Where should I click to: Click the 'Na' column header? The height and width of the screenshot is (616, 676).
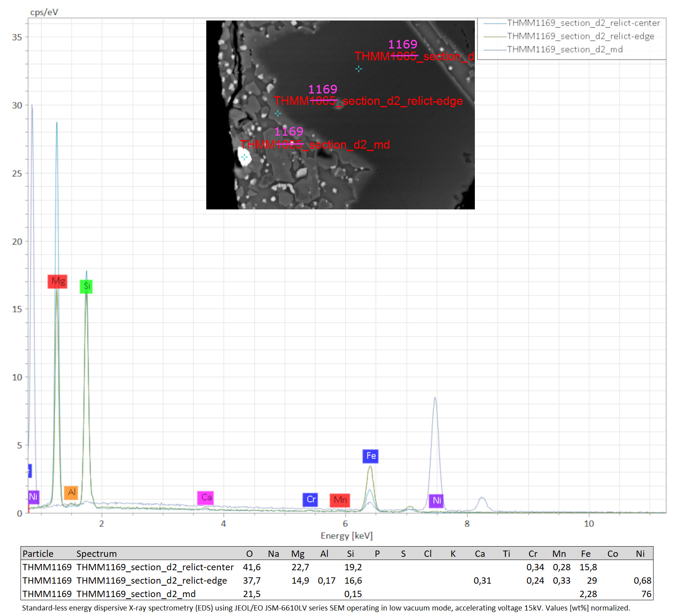tap(273, 554)
